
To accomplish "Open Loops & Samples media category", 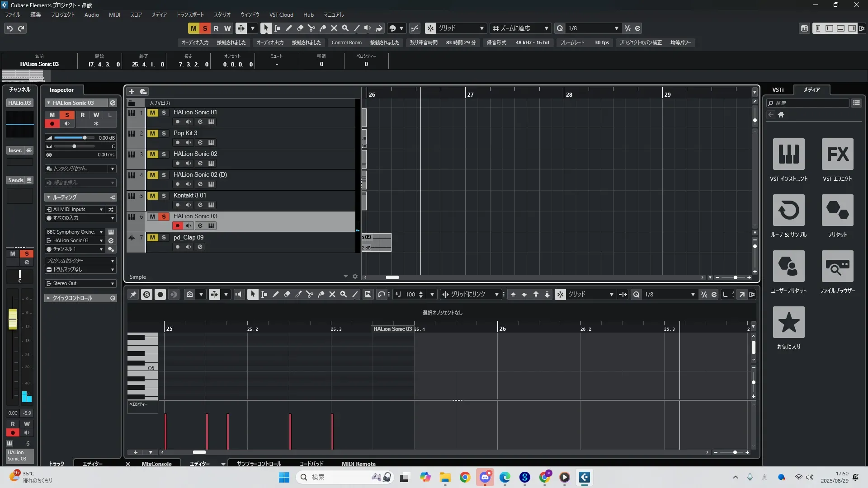I will click(788, 210).
